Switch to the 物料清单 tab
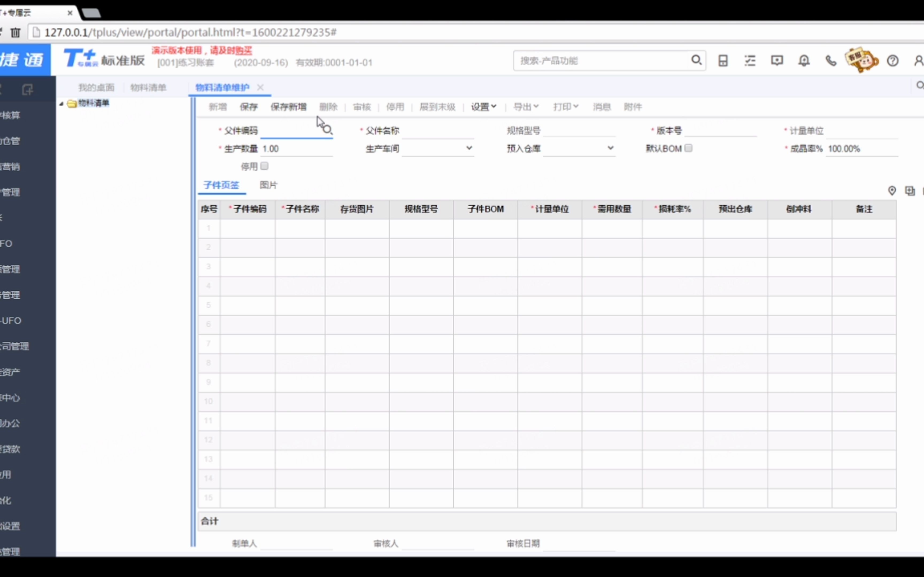This screenshot has width=924, height=577. [x=148, y=87]
